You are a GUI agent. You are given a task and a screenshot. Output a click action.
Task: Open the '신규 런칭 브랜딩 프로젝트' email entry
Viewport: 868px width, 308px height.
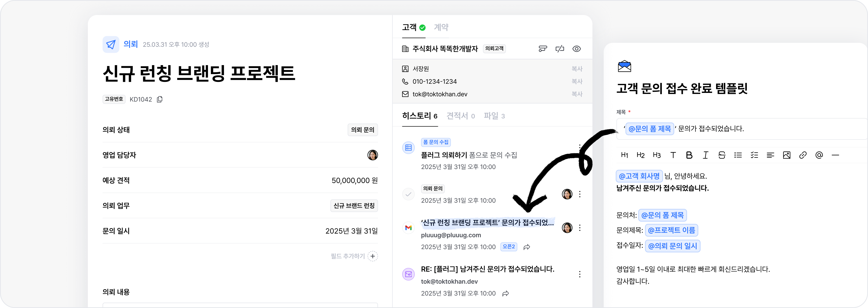coord(487,223)
